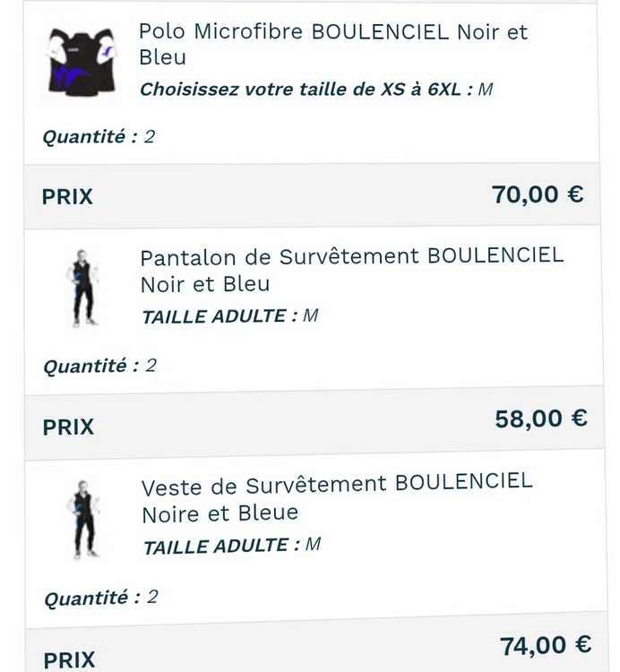Click the Veste de Survêtement Quantité line
Image resolution: width=620 pixels, height=672 pixels.
click(x=101, y=598)
